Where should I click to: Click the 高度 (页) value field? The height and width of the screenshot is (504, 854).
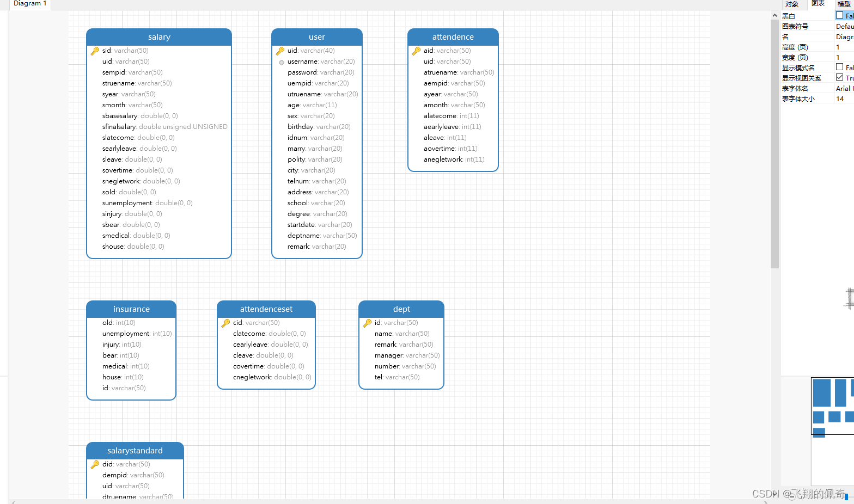(844, 47)
